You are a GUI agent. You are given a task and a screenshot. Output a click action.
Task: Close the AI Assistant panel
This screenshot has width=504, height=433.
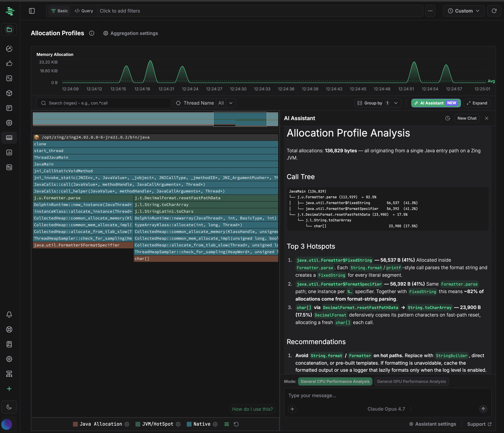click(x=487, y=118)
